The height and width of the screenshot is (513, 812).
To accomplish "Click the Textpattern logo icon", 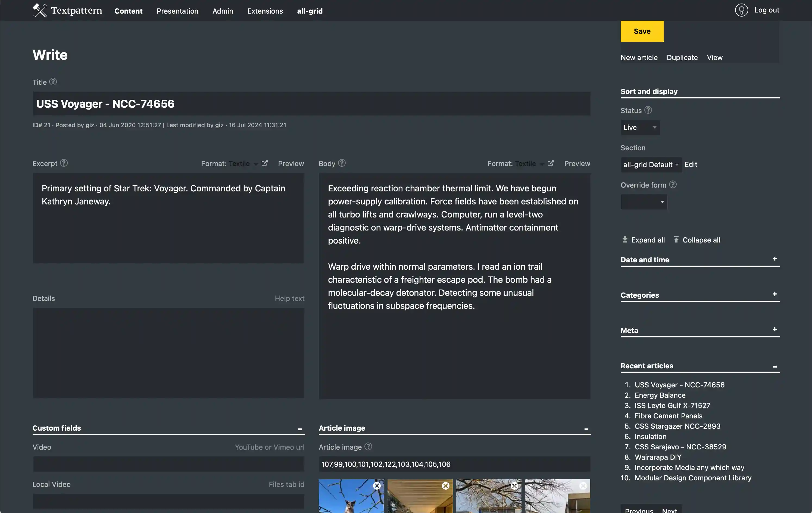I will point(39,10).
